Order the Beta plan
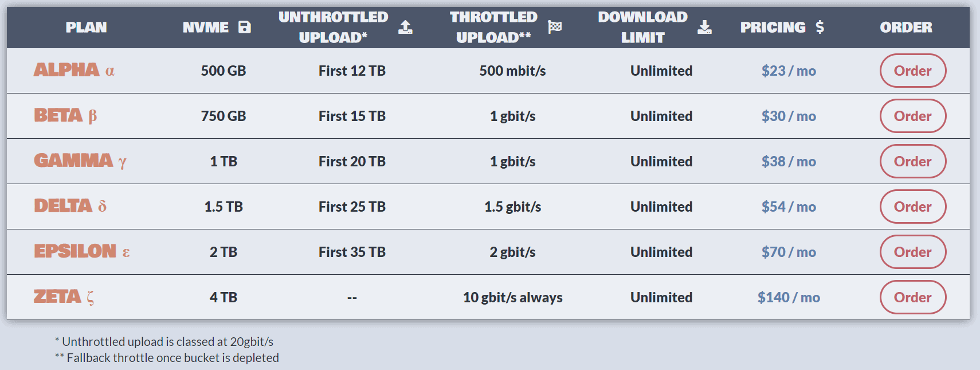Image resolution: width=980 pixels, height=370 pixels. 912,116
